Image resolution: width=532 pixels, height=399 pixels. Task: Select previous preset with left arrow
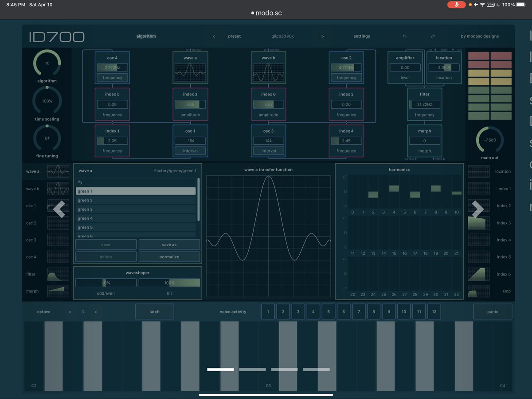click(214, 36)
